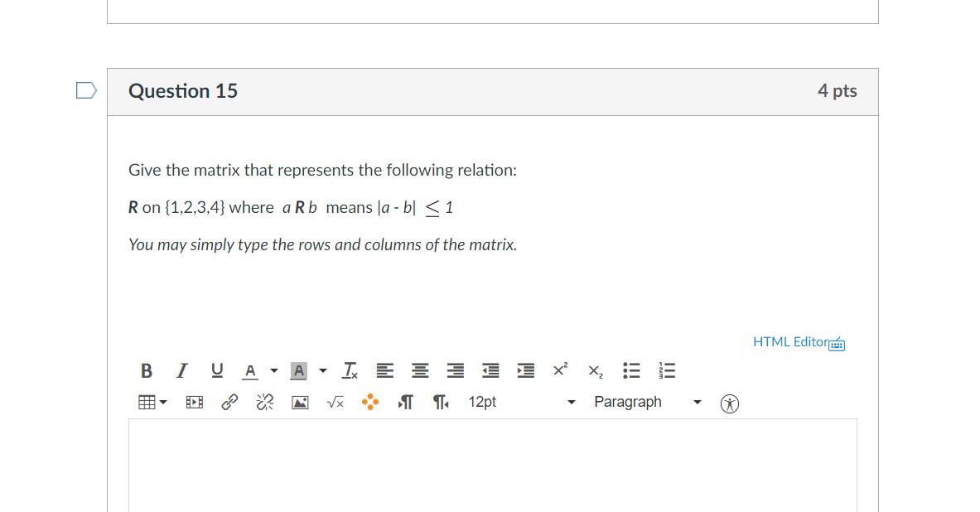Set right-to-left text direction

pyautogui.click(x=441, y=402)
